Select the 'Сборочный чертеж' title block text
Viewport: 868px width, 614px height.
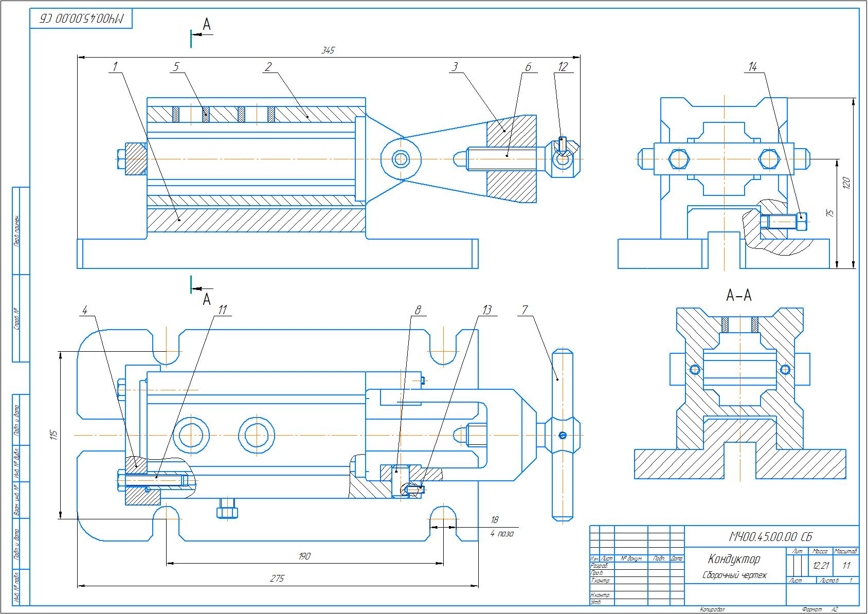pyautogui.click(x=734, y=575)
